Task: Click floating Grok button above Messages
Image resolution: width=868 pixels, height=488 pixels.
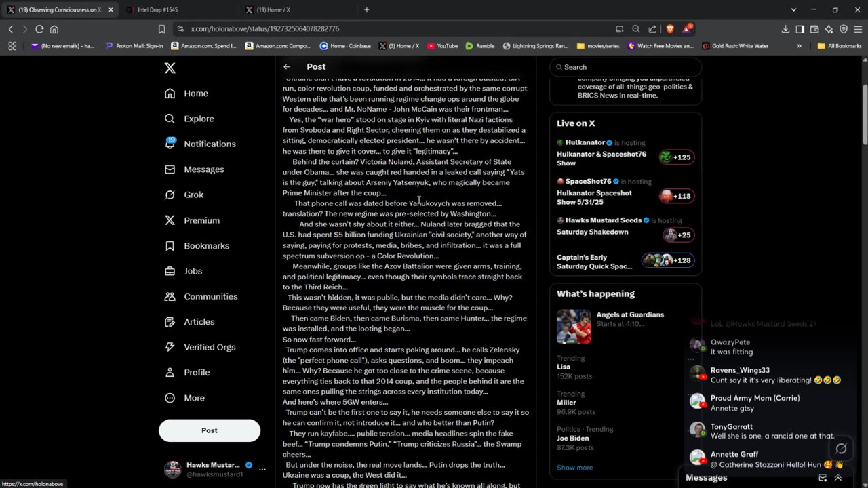Action: point(842,449)
